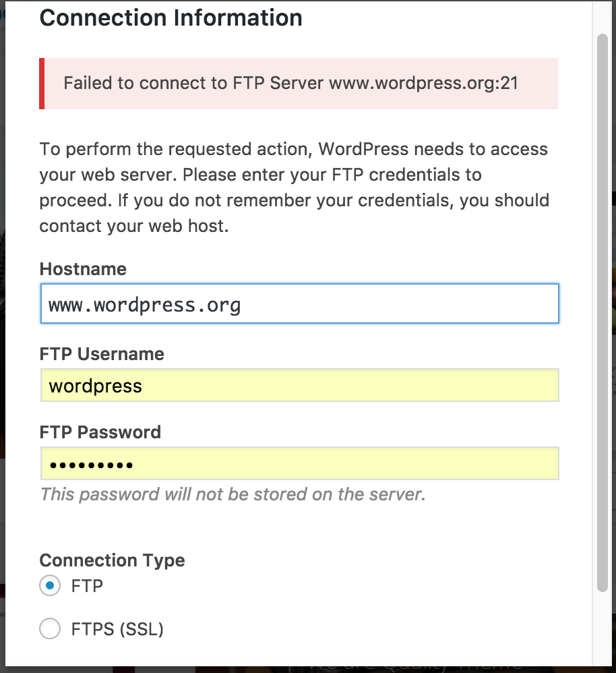616x673 pixels.
Task: Click the red bar of error notice
Action: [42, 83]
